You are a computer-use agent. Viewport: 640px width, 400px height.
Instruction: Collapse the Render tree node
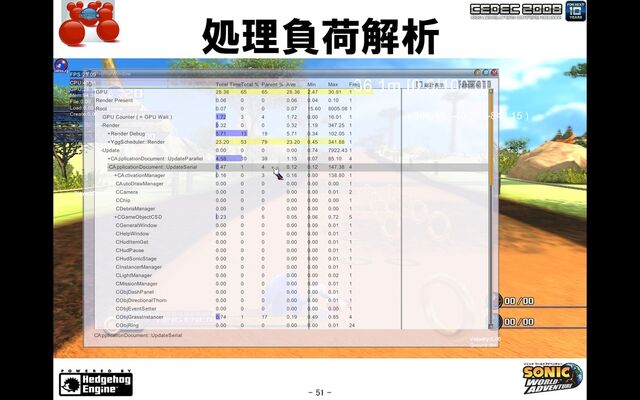coord(102,125)
